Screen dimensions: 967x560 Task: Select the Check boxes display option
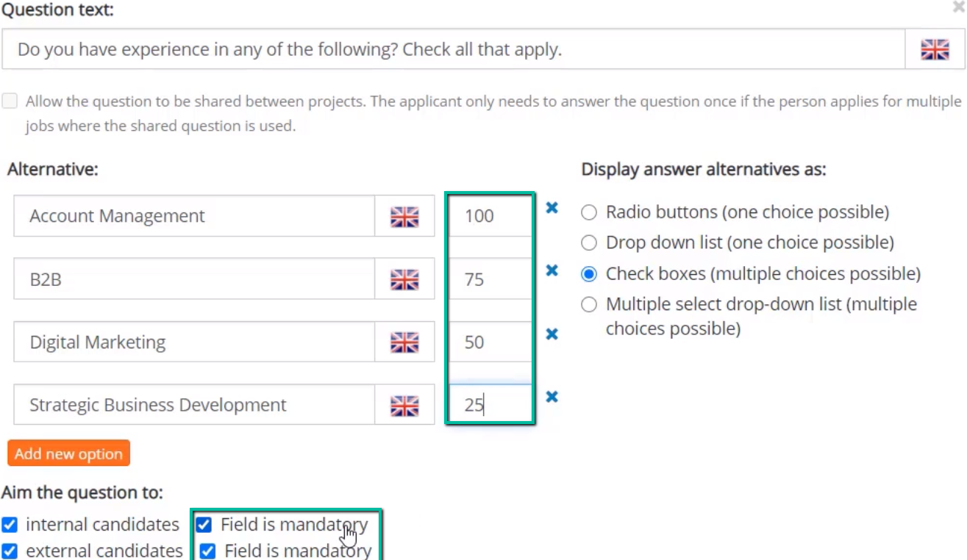589,274
